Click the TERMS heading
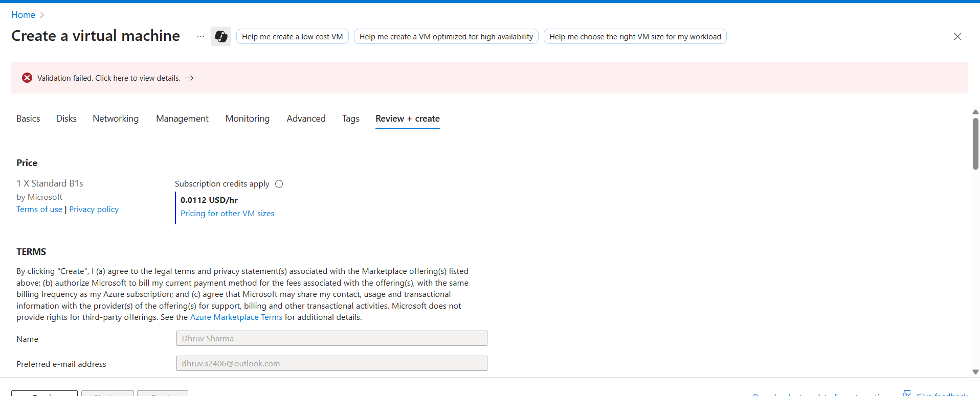Screen dimensions: 980x396 [31, 252]
